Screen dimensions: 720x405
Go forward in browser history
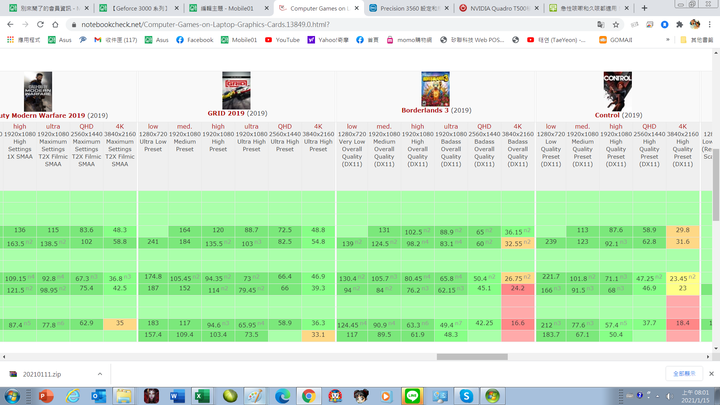25,24
